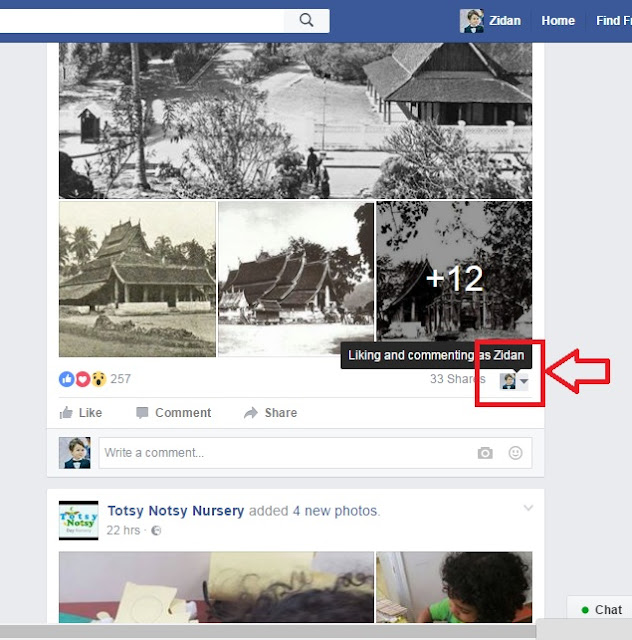632x640 pixels.
Task: Open the 257 reactions count
Action: point(120,379)
